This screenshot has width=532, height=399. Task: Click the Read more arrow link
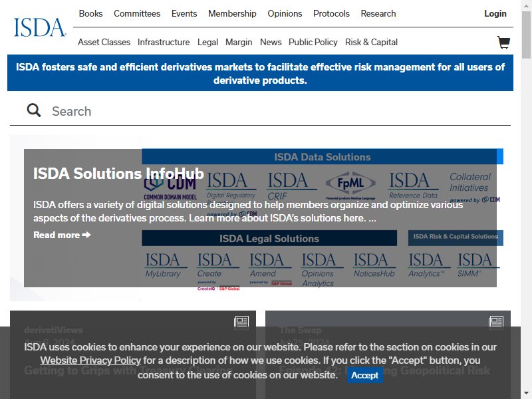[62, 235]
